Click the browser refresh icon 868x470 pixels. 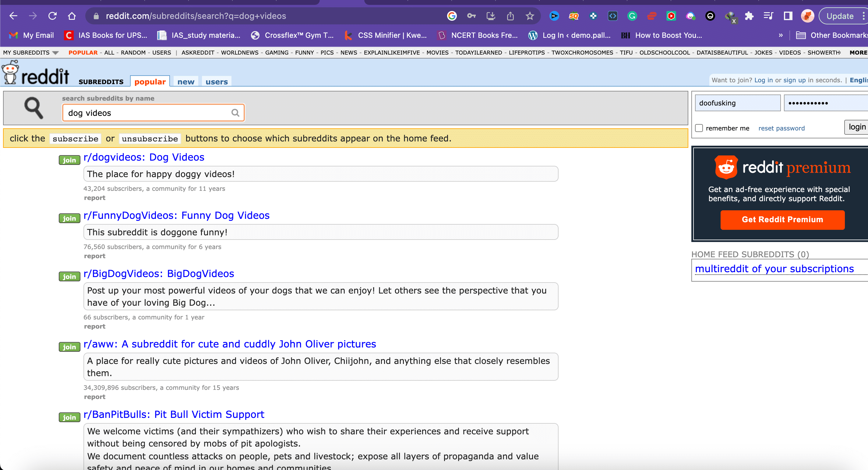(52, 16)
